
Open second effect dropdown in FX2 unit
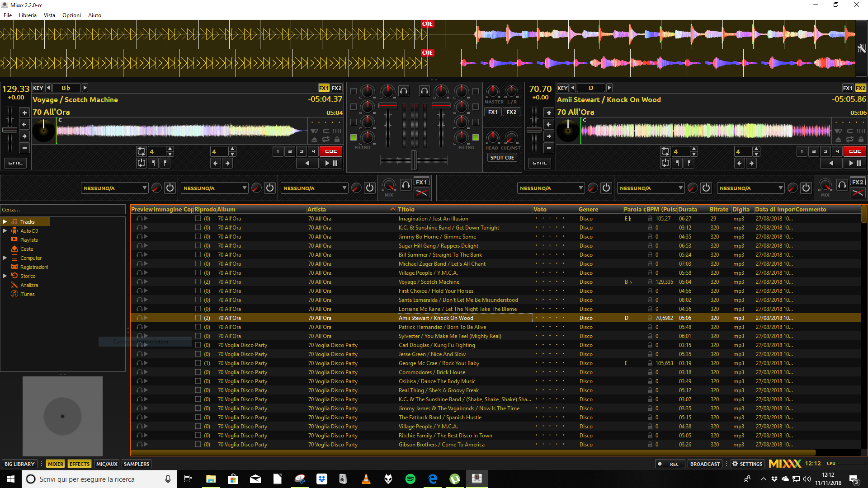point(651,188)
